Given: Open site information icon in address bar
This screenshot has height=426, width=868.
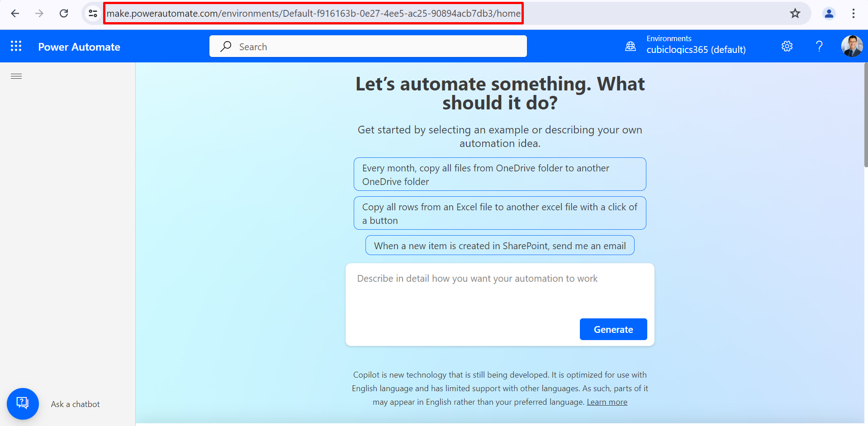Looking at the screenshot, I should (93, 14).
